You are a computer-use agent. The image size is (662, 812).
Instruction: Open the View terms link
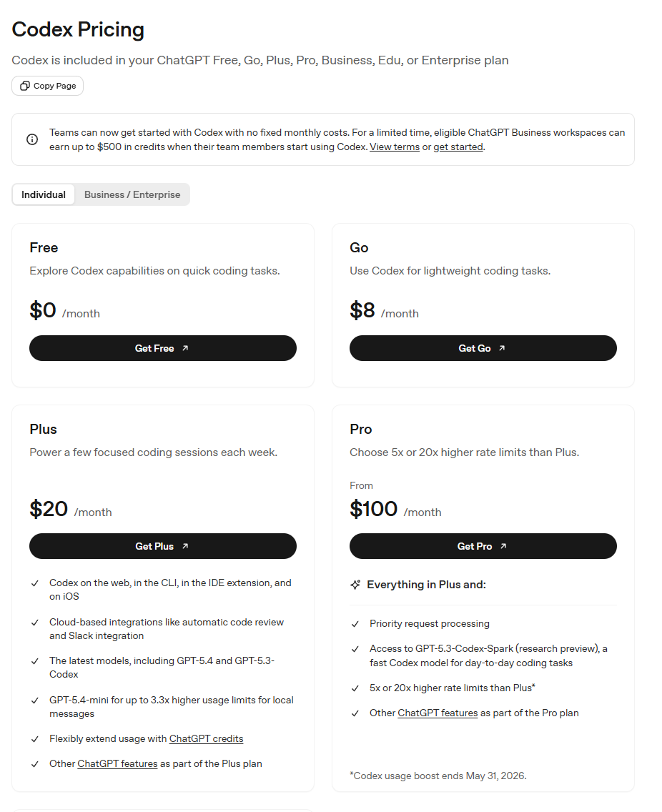point(395,147)
